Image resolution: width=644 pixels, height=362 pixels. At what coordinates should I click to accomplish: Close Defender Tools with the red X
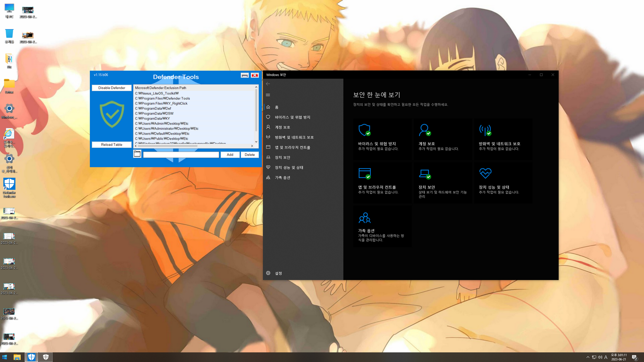tap(255, 75)
